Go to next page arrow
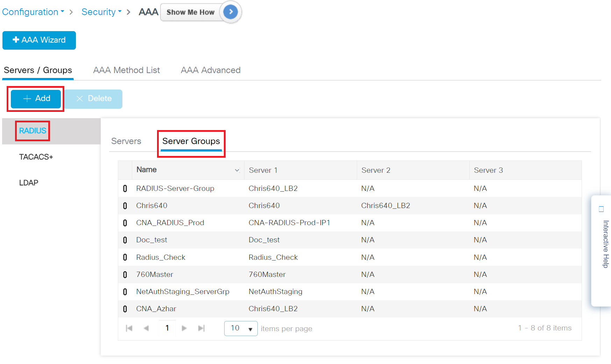This screenshot has height=364, width=611. (x=184, y=328)
